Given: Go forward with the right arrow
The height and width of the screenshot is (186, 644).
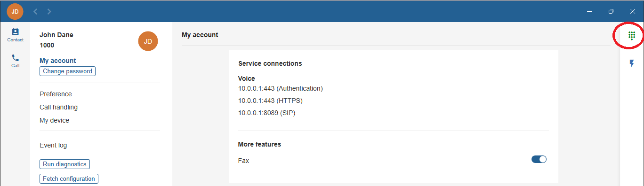Looking at the screenshot, I should (49, 11).
